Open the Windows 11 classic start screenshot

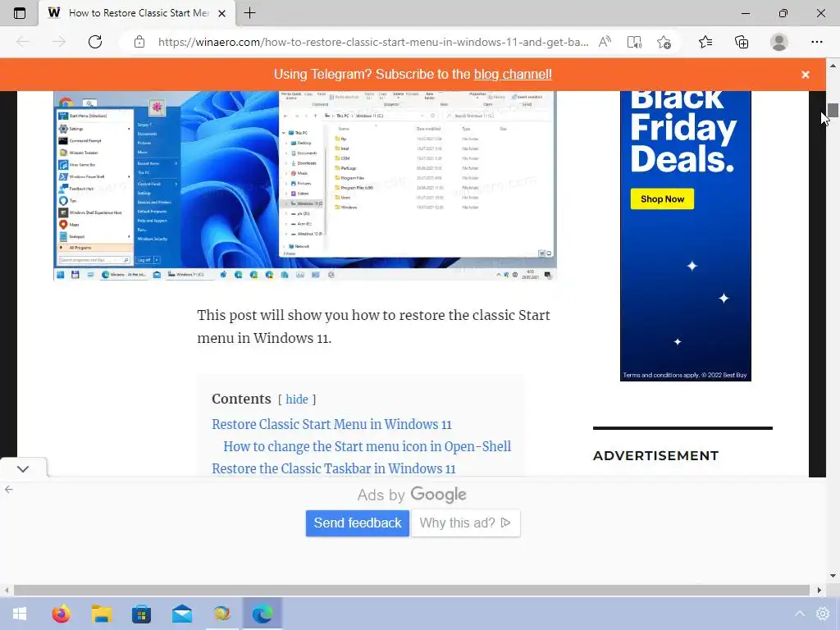(x=305, y=185)
